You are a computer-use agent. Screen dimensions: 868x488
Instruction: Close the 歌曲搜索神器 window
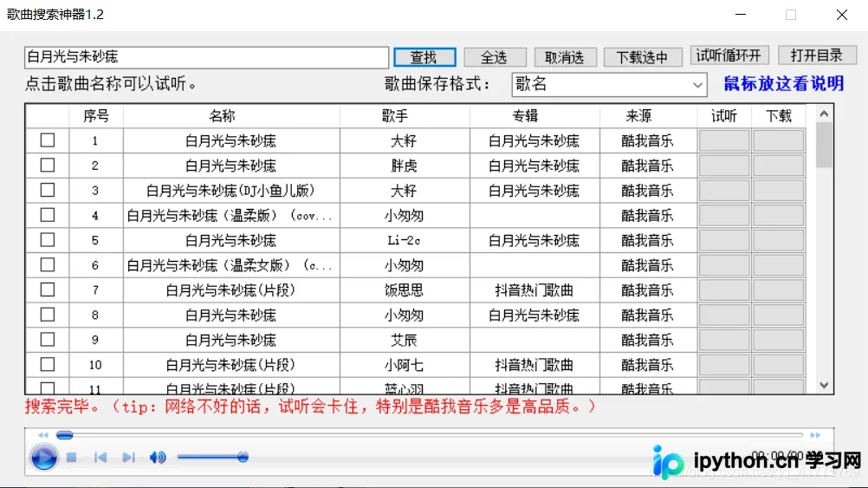click(x=842, y=15)
